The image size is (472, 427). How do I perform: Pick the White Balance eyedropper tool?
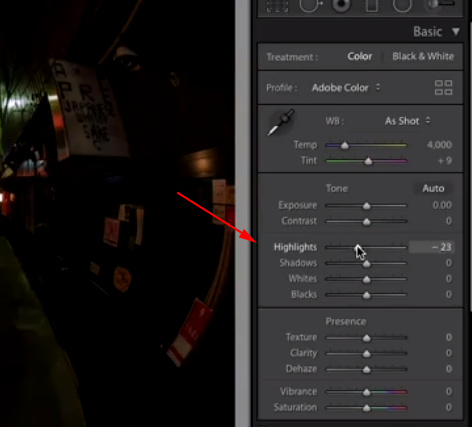[x=281, y=122]
